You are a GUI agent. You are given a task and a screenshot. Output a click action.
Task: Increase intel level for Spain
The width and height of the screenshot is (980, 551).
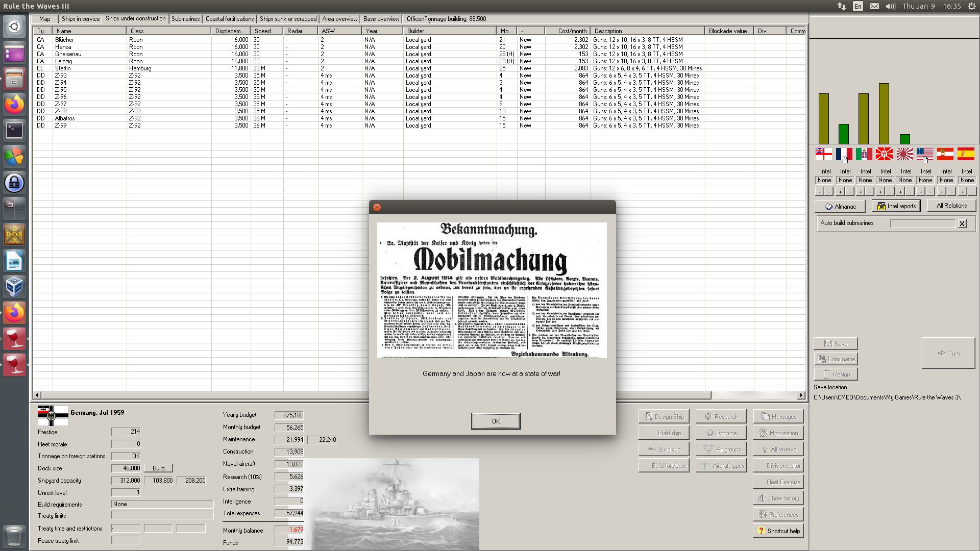click(x=962, y=192)
